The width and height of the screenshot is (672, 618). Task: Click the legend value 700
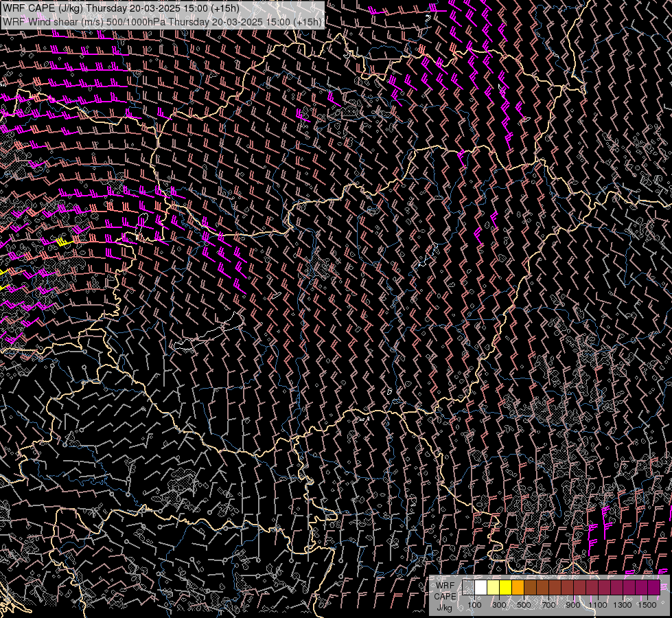(548, 605)
